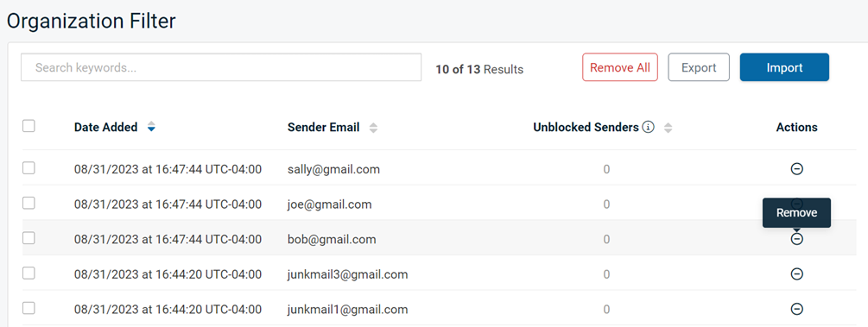The image size is (868, 327).
Task: Export the filter list
Action: tap(699, 67)
